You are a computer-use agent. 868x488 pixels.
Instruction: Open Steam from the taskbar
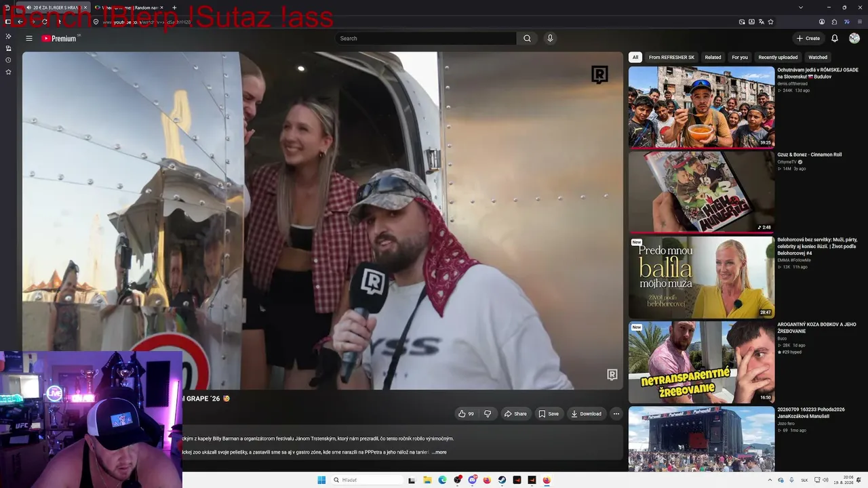click(502, 481)
